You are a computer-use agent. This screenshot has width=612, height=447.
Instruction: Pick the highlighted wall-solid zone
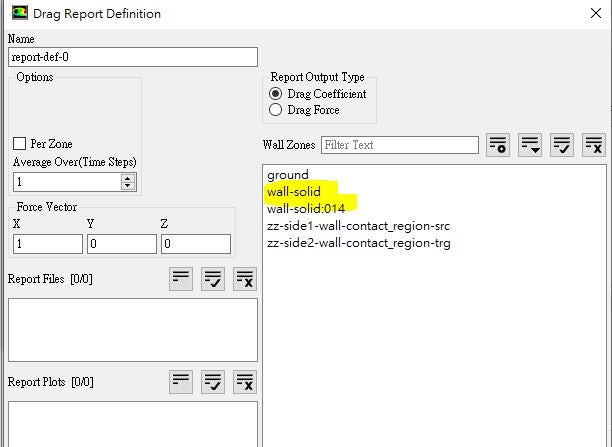click(x=294, y=192)
